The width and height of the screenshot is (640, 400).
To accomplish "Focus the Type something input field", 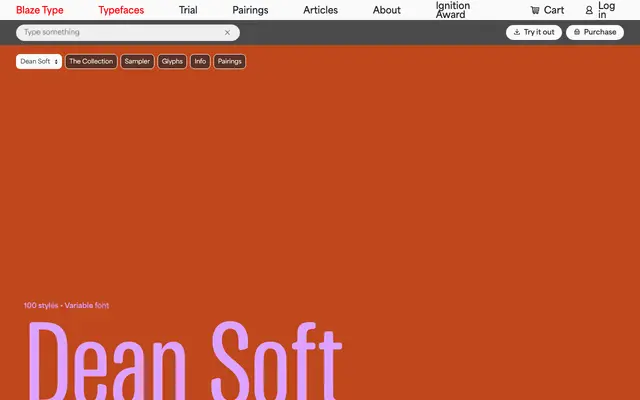I will 128,33.
